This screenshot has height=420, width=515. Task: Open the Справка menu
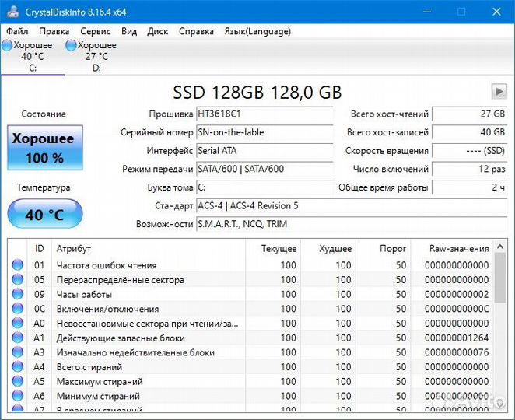click(196, 32)
